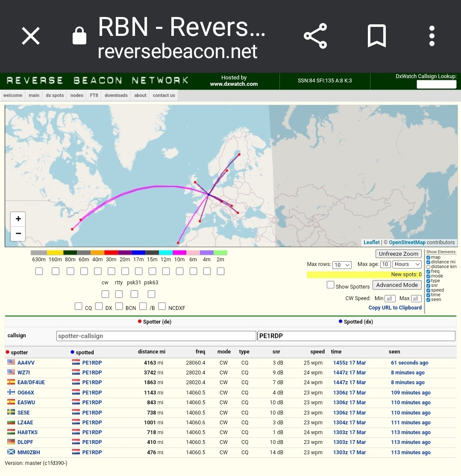The image size is (461, 476).
Task: Focus the CW Speed Min field
Action: (390, 299)
